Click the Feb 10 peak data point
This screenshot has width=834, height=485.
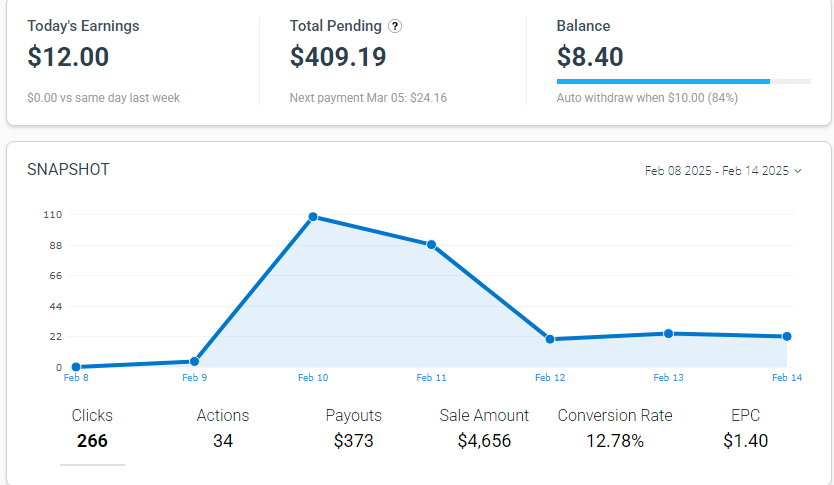click(313, 217)
